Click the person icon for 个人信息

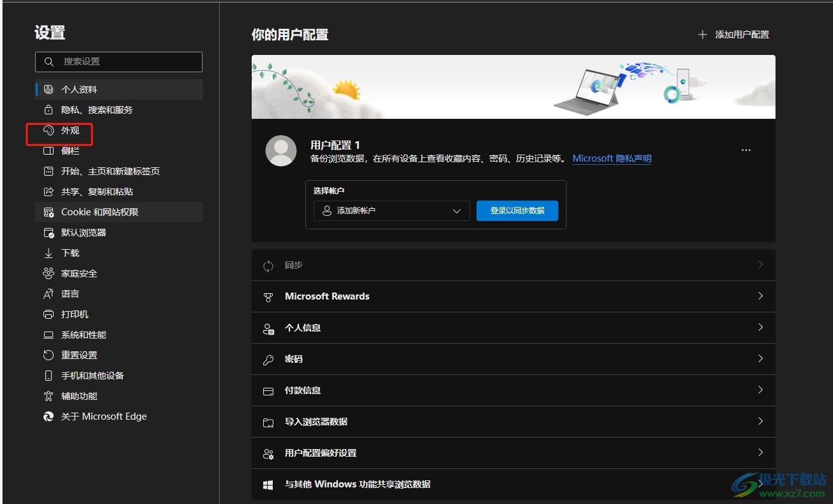(268, 328)
